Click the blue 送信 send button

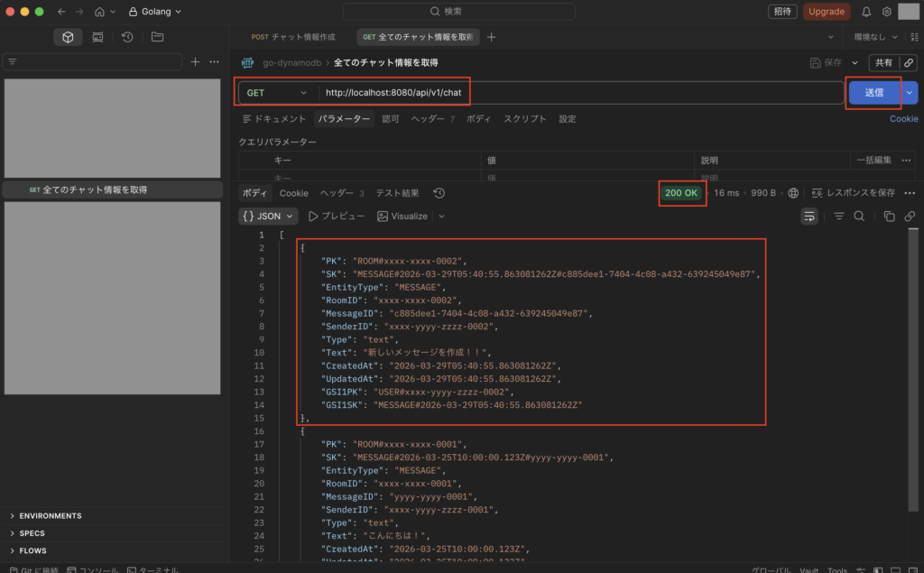873,92
